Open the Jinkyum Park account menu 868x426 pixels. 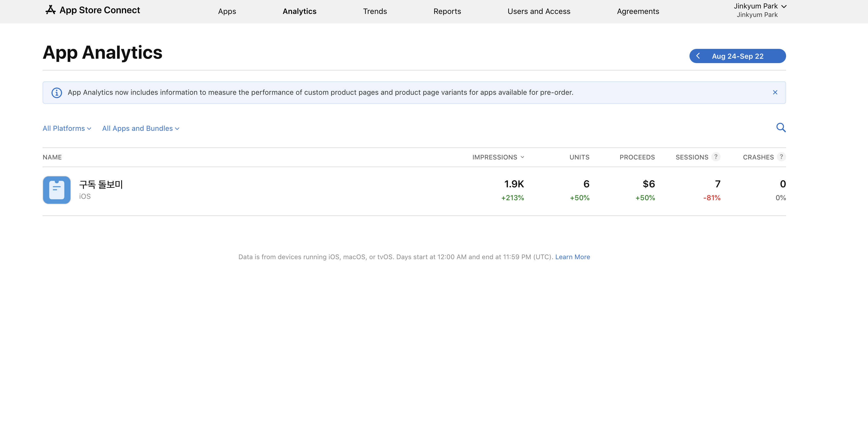click(760, 10)
